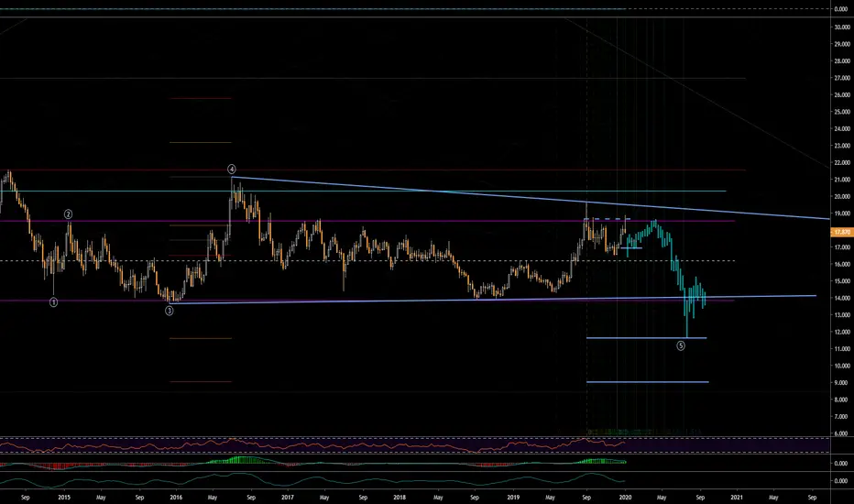Click the 26.000 price scale label

(x=842, y=94)
